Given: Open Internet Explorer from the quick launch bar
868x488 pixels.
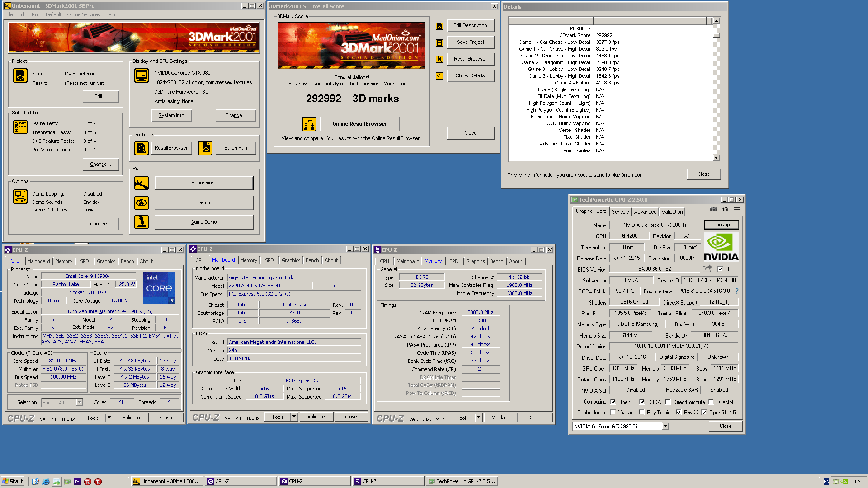Looking at the screenshot, I should click(46, 482).
